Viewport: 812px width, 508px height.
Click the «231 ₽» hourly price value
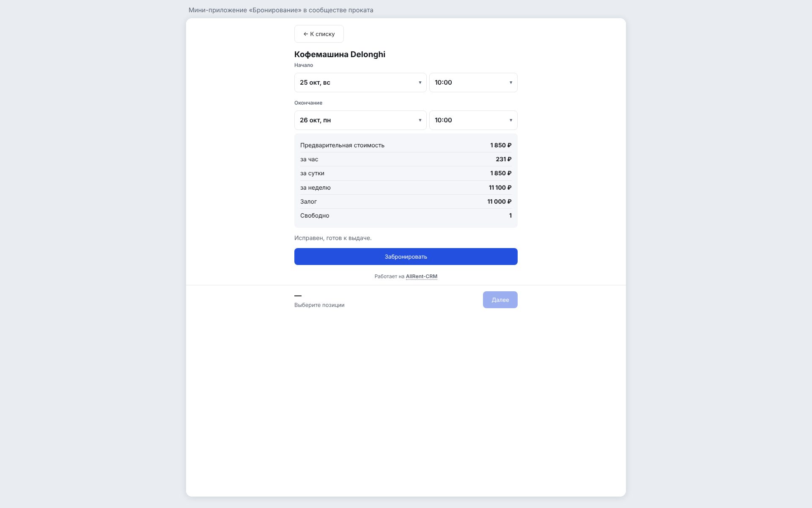(504, 159)
